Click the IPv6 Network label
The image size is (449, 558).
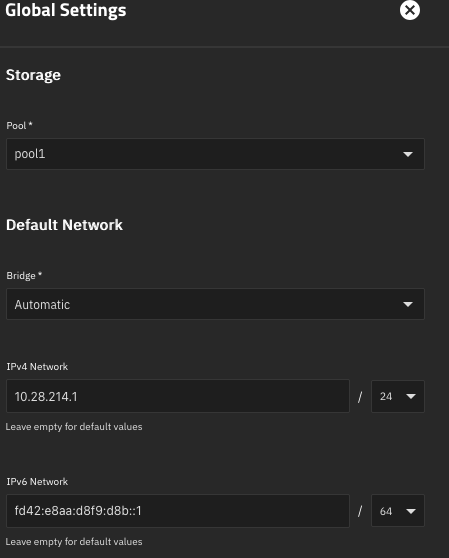point(37,481)
